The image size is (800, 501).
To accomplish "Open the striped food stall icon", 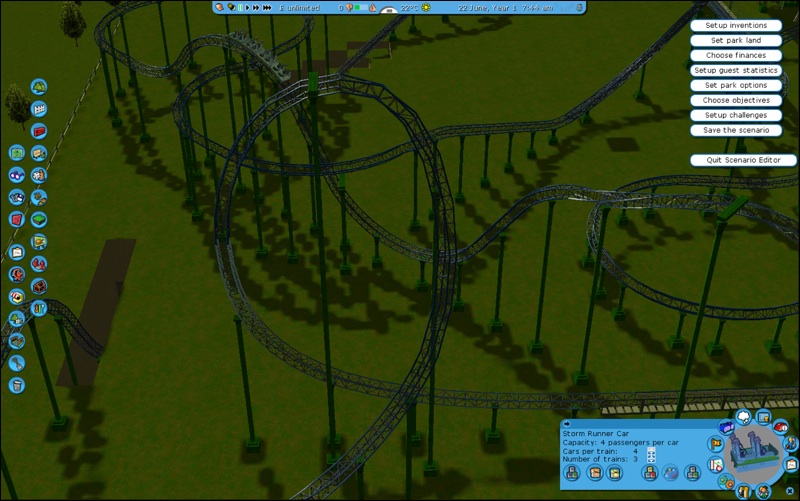I will 17,296.
